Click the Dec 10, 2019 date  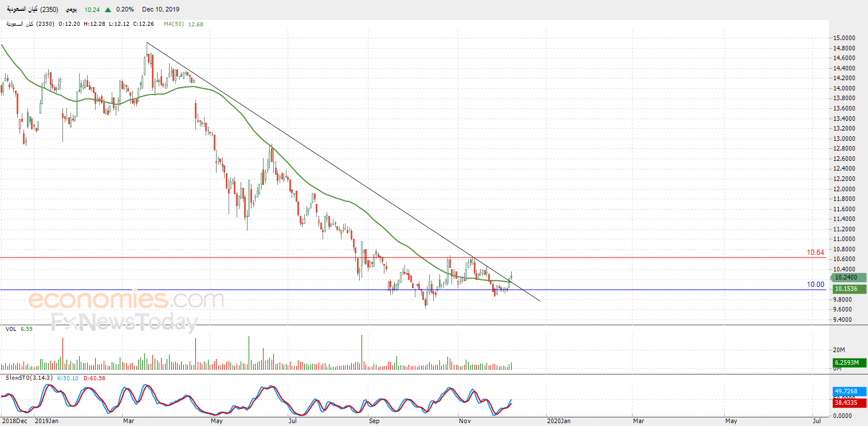161,9
